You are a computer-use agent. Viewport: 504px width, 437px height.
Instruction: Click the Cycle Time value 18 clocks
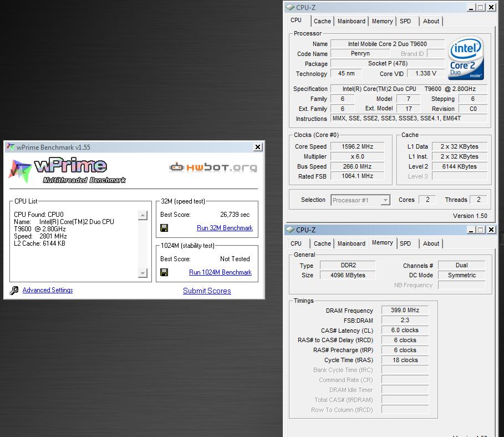click(405, 360)
